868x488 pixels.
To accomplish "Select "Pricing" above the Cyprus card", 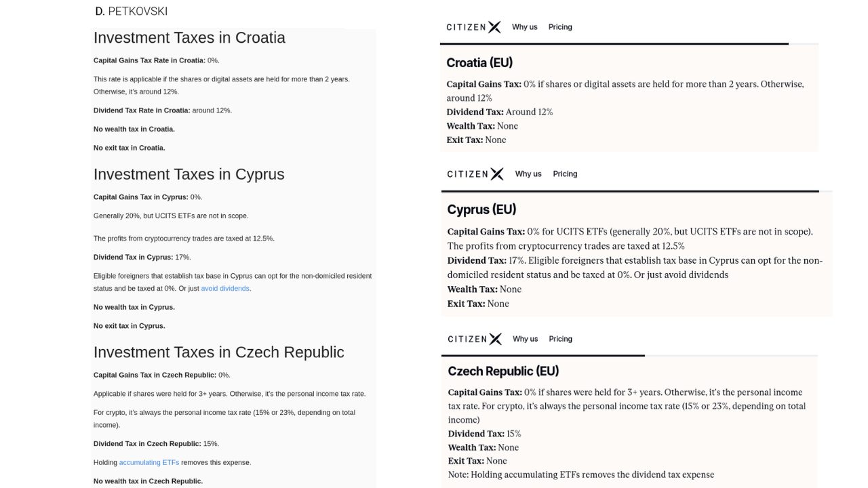I will click(565, 174).
